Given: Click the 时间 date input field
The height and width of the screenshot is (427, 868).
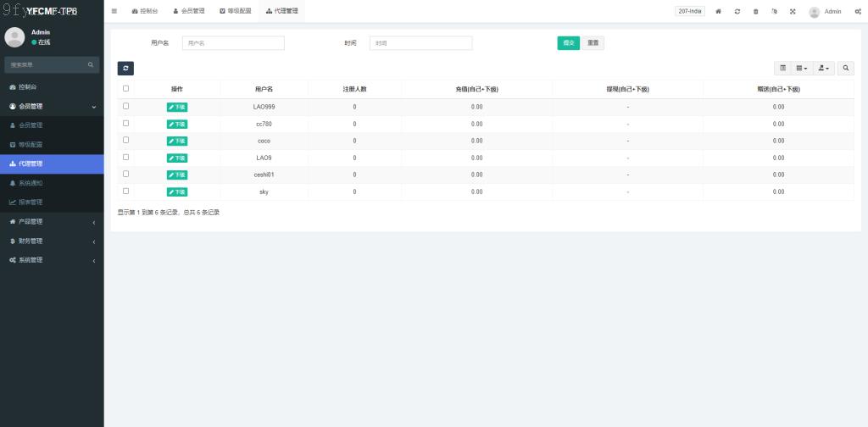Looking at the screenshot, I should click(x=420, y=43).
